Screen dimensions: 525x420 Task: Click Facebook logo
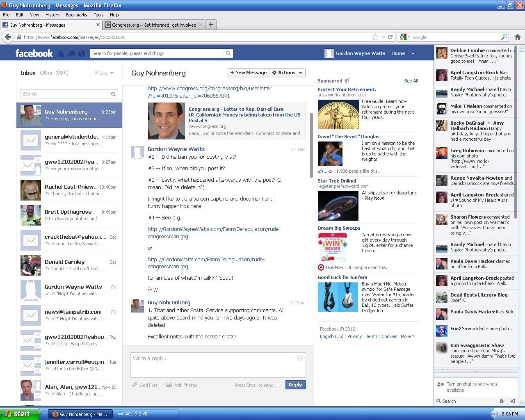pyautogui.click(x=34, y=53)
